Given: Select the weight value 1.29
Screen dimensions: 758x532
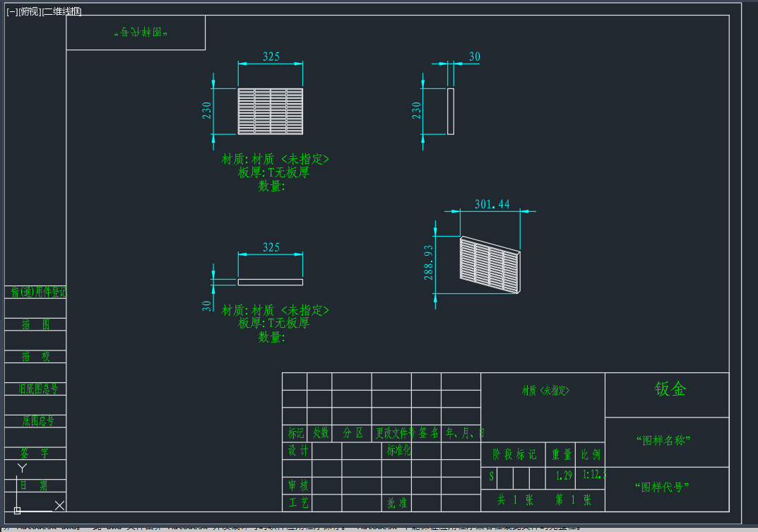Looking at the screenshot, I should [564, 475].
